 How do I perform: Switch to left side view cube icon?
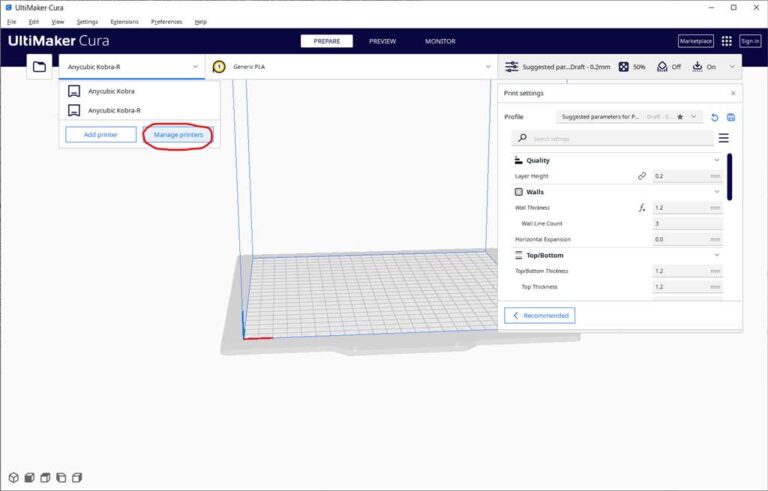(61, 477)
